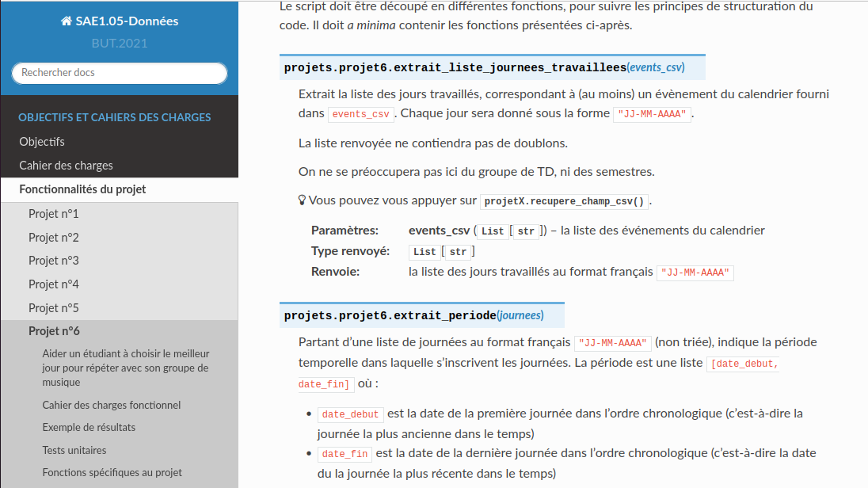Image resolution: width=868 pixels, height=488 pixels.
Task: Click str type in Paramètres row
Action: [526, 231]
